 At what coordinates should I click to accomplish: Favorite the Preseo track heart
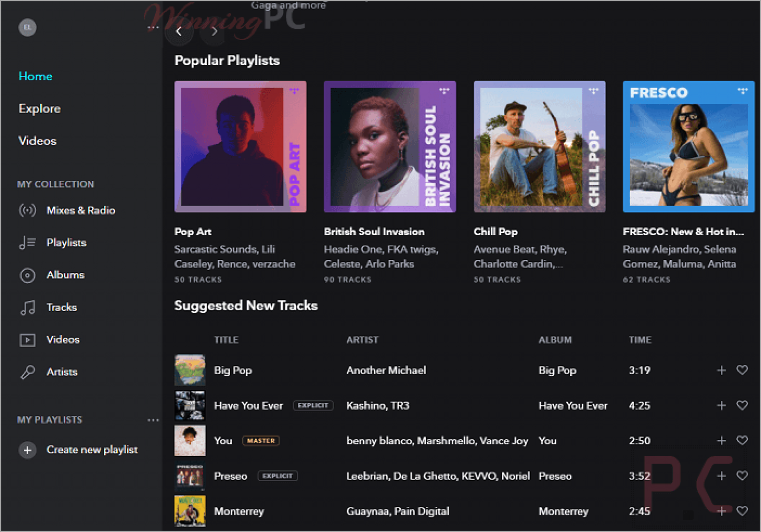(x=742, y=476)
